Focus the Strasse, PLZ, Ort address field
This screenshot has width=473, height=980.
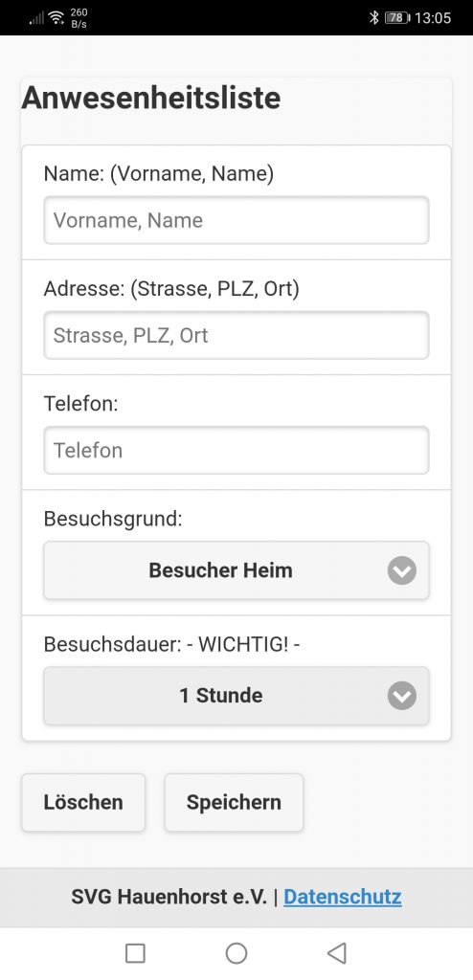(236, 335)
